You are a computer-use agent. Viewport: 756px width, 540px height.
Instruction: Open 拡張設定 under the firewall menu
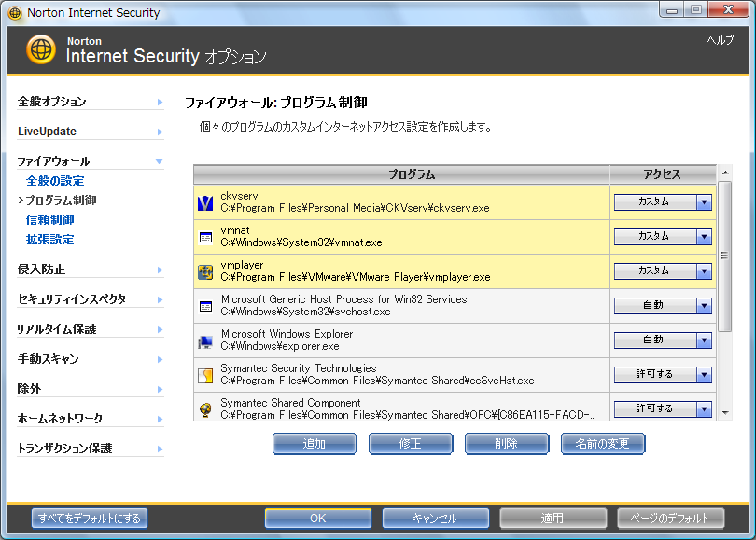[x=50, y=240]
